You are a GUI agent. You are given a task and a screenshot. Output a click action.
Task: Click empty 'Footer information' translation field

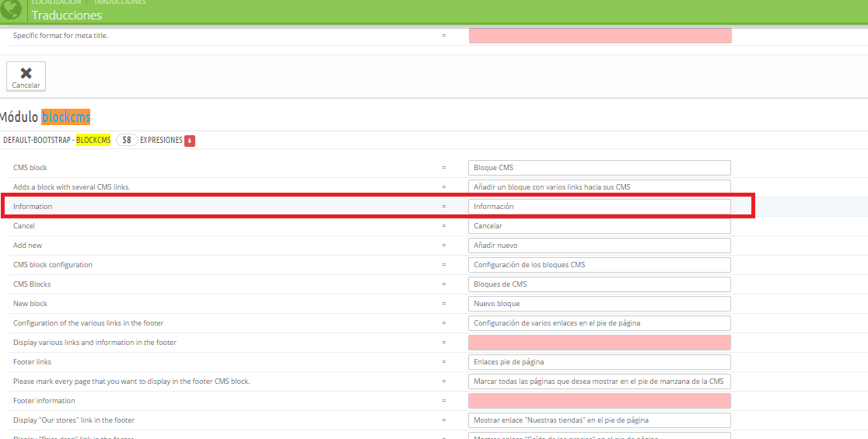pyautogui.click(x=600, y=401)
